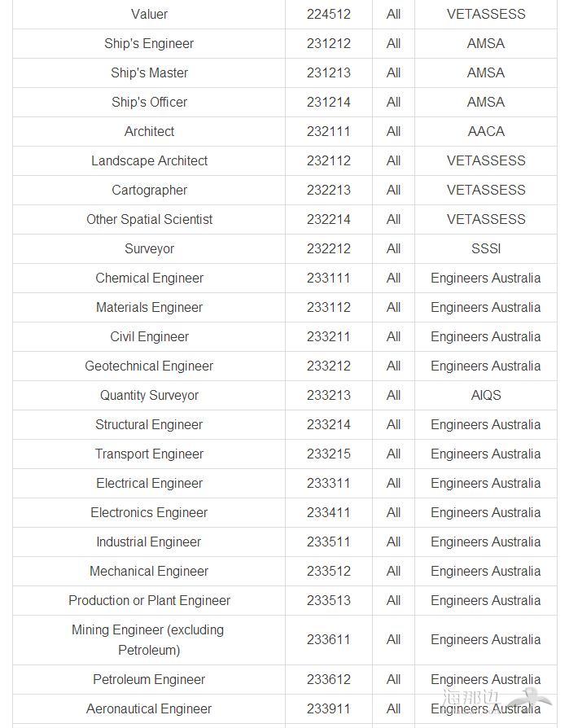Select AIQS in Quantity Surveyor row
Image resolution: width=569 pixels, height=728 pixels.
[485, 395]
